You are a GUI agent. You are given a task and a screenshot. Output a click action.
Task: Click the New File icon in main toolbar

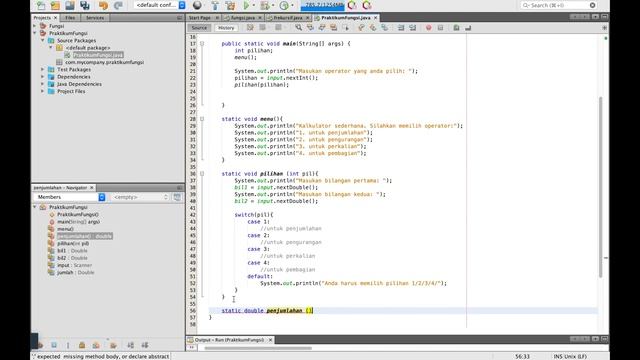coord(41,5)
